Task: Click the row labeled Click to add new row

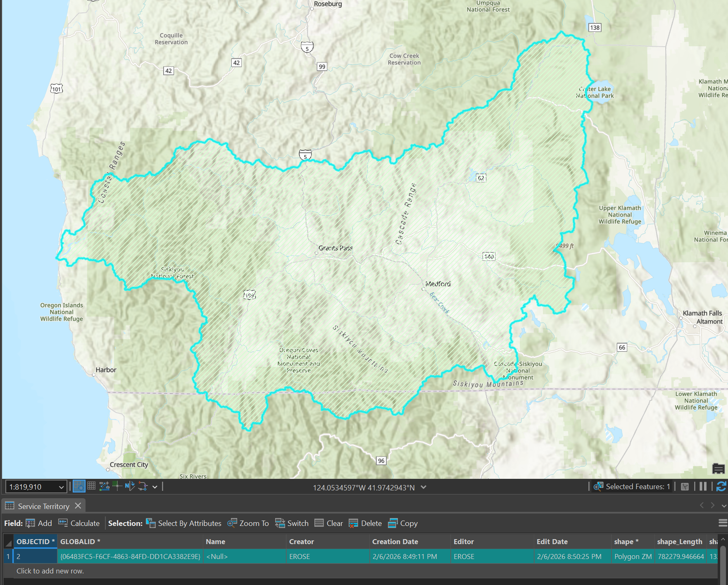Action: coord(50,571)
